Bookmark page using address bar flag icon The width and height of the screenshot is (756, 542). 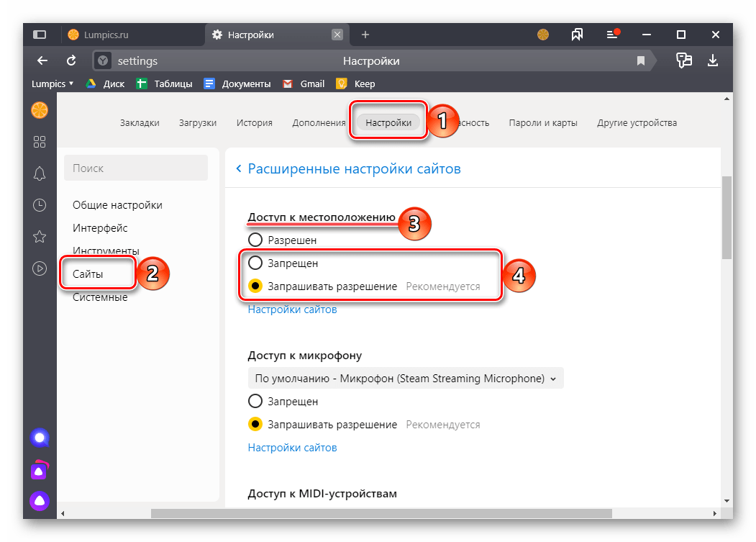(641, 60)
